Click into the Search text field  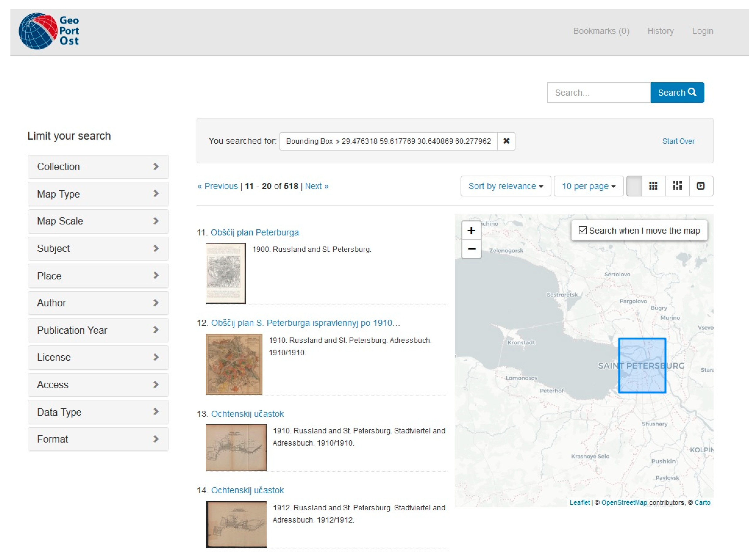click(598, 93)
